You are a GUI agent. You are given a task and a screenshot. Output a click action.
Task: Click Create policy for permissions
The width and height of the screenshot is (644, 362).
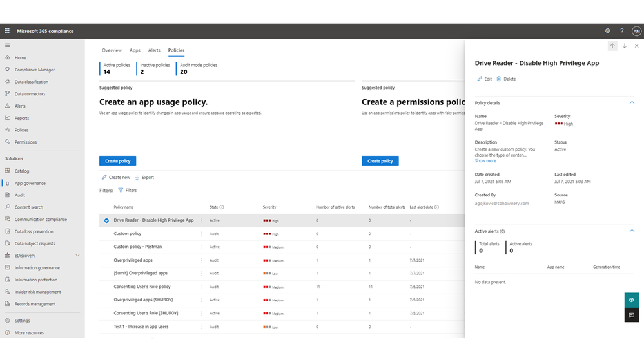(x=380, y=161)
